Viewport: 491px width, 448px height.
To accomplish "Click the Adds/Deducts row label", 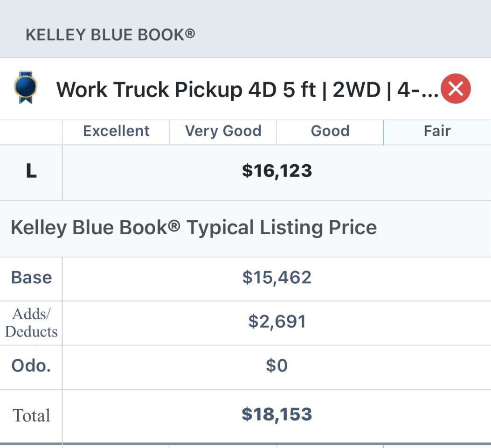I will pos(31,322).
